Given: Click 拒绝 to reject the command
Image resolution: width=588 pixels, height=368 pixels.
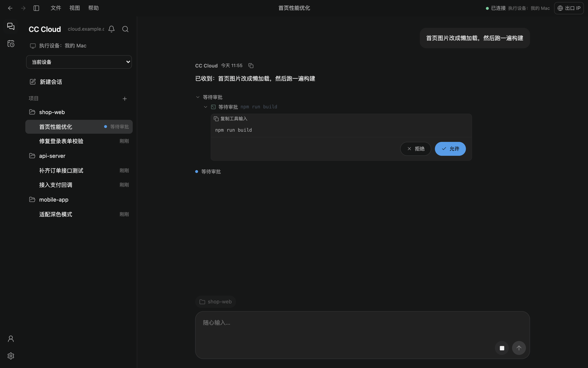Looking at the screenshot, I should 415,149.
